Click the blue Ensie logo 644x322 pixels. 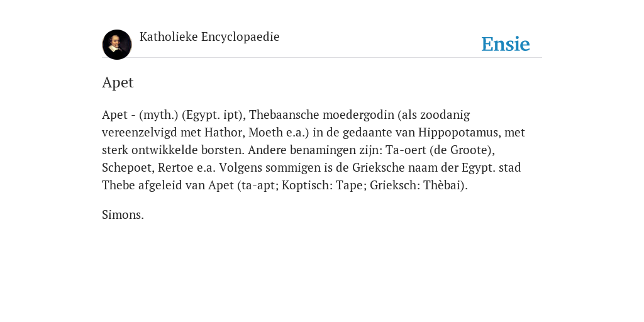[506, 44]
